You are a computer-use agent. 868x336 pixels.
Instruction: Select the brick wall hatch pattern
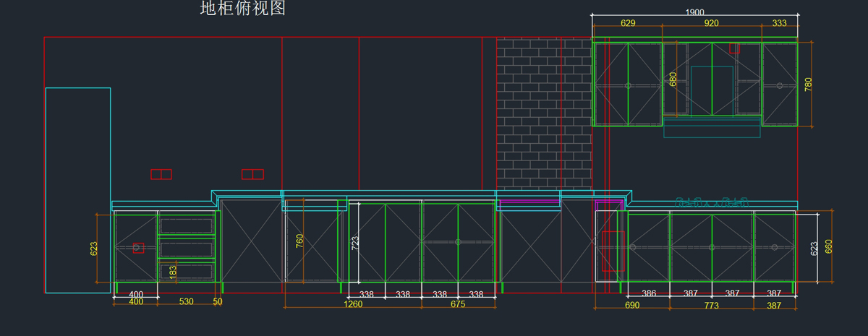tap(542, 116)
